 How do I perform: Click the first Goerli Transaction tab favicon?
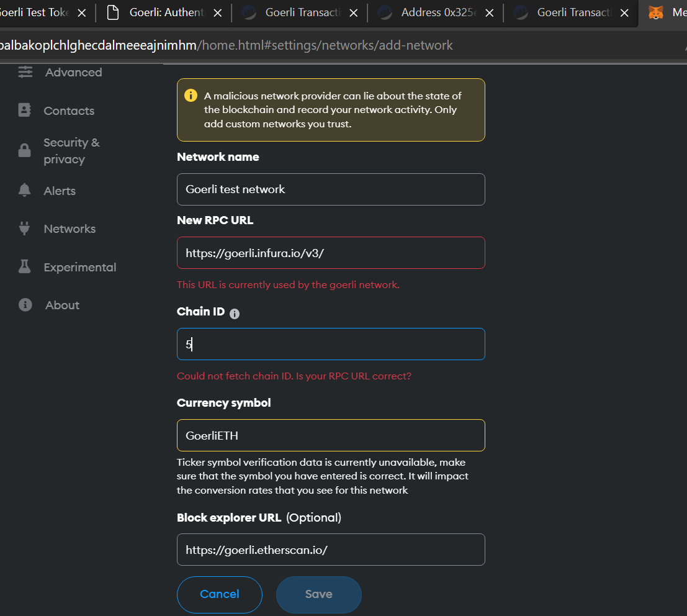click(249, 12)
